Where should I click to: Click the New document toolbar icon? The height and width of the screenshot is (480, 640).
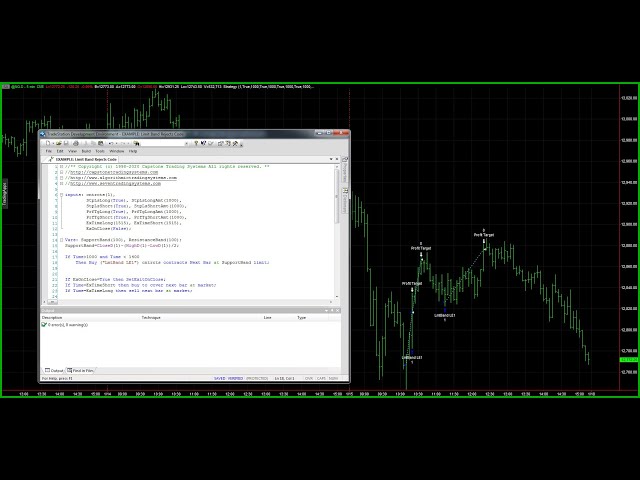48,143
